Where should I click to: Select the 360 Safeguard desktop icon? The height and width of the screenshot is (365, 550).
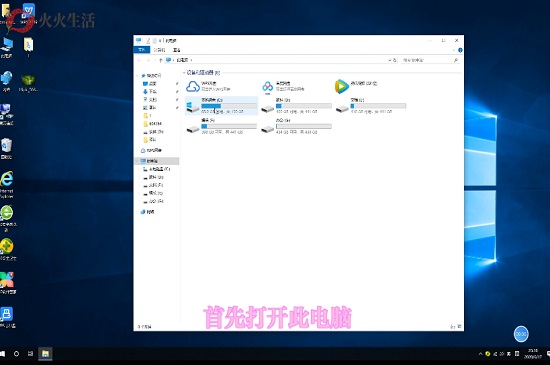[7, 249]
